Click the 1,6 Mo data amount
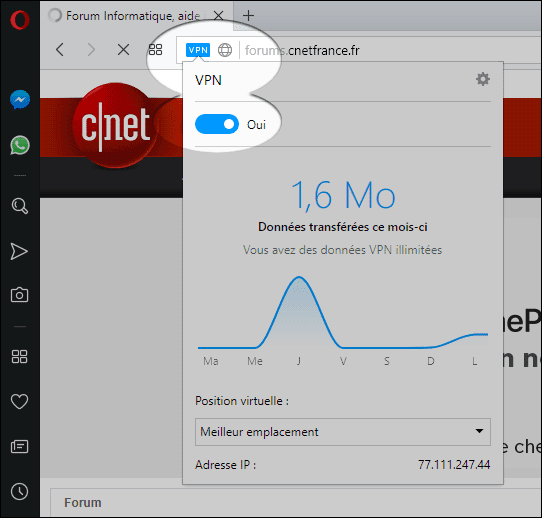The image size is (542, 518). pyautogui.click(x=343, y=195)
